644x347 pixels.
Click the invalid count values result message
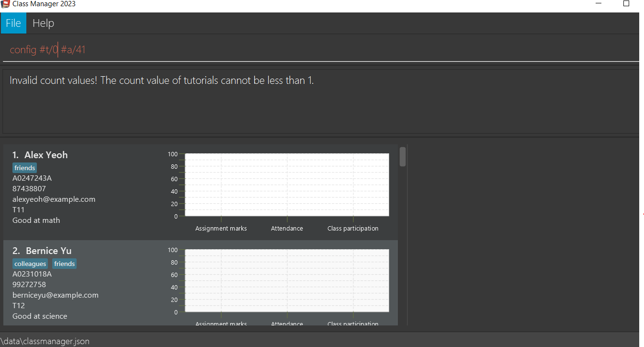coord(162,81)
